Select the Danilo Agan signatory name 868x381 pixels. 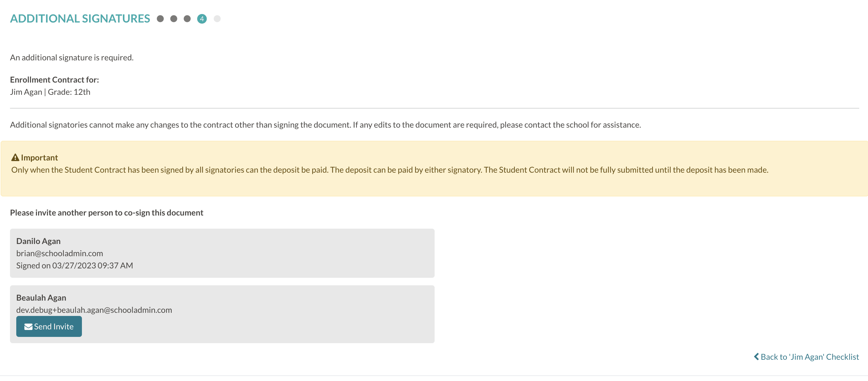point(38,241)
